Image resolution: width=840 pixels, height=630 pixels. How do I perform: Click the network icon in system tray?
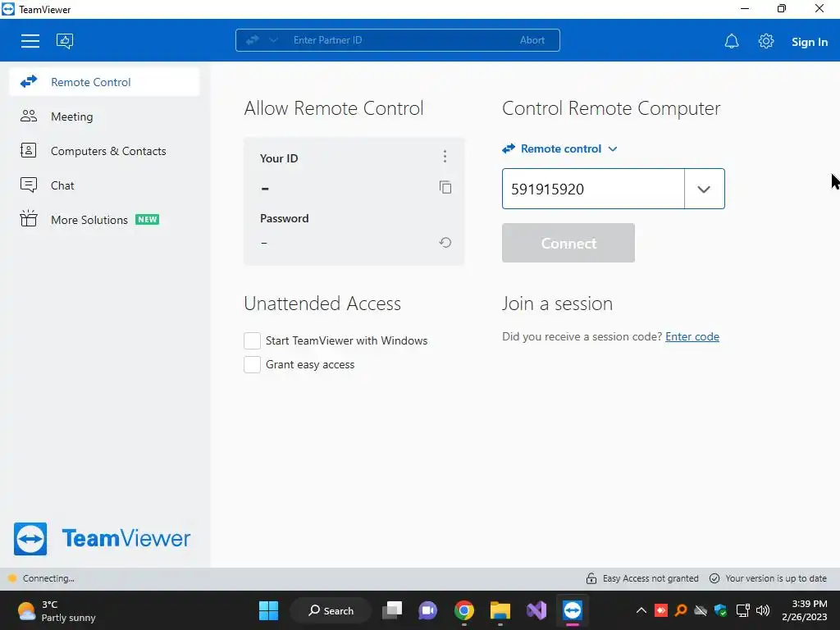point(742,610)
